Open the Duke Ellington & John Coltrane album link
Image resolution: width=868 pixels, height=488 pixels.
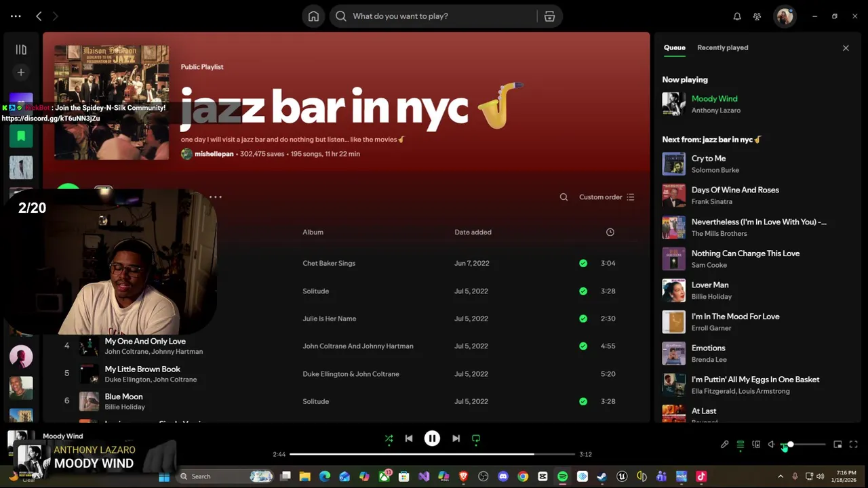(351, 374)
